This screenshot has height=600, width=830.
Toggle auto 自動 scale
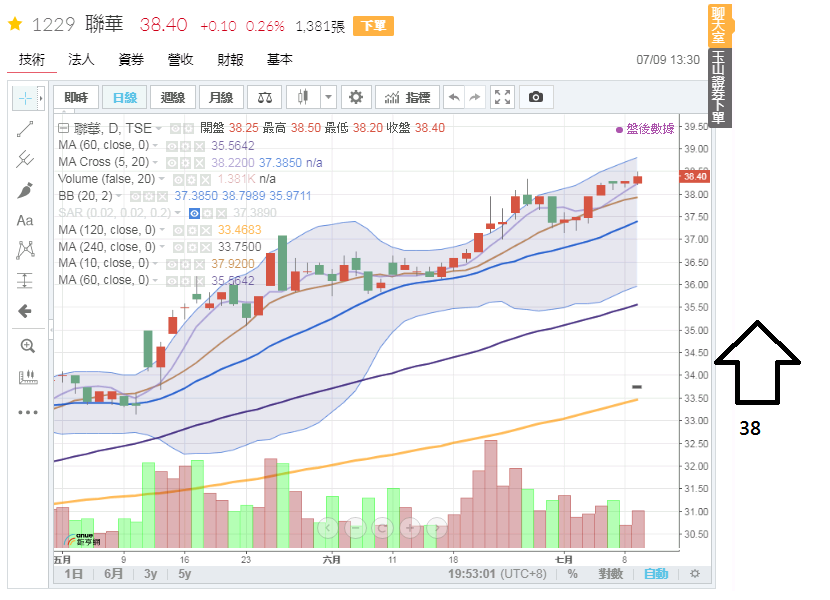(656, 574)
